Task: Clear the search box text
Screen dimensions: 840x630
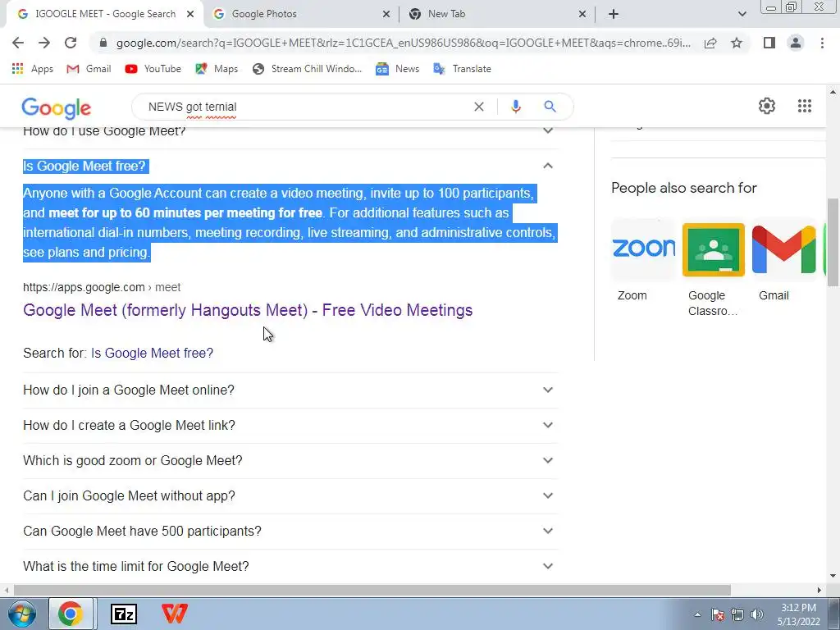Action: click(479, 107)
